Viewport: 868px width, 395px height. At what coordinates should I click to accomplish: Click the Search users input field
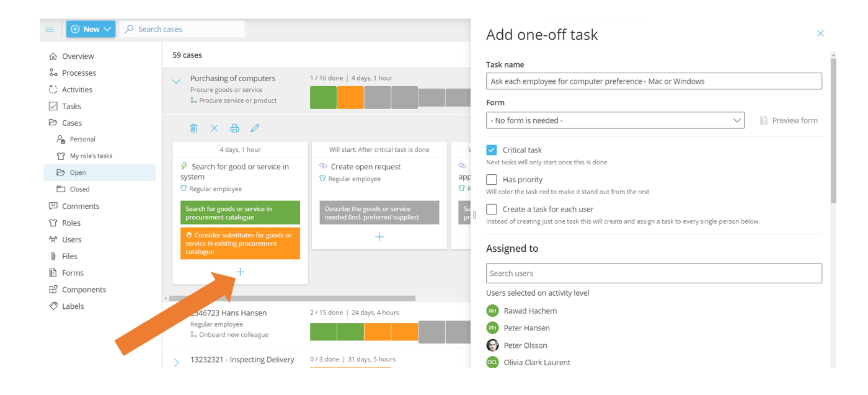pos(653,273)
